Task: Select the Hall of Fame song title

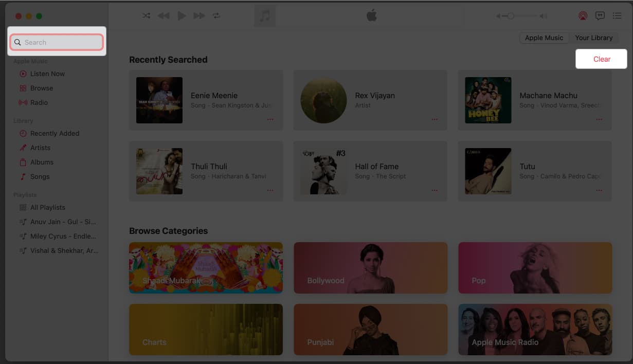Action: [x=376, y=167]
